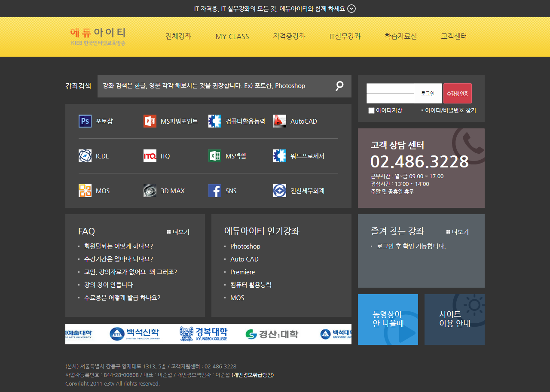Open the AutoCAD course icon
The width and height of the screenshot is (550, 392).
[280, 121]
